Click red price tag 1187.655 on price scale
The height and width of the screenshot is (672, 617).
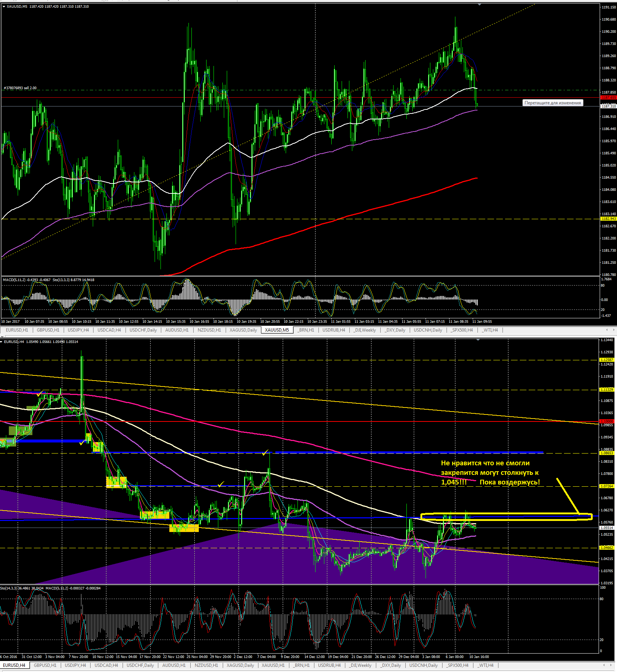pyautogui.click(x=608, y=98)
